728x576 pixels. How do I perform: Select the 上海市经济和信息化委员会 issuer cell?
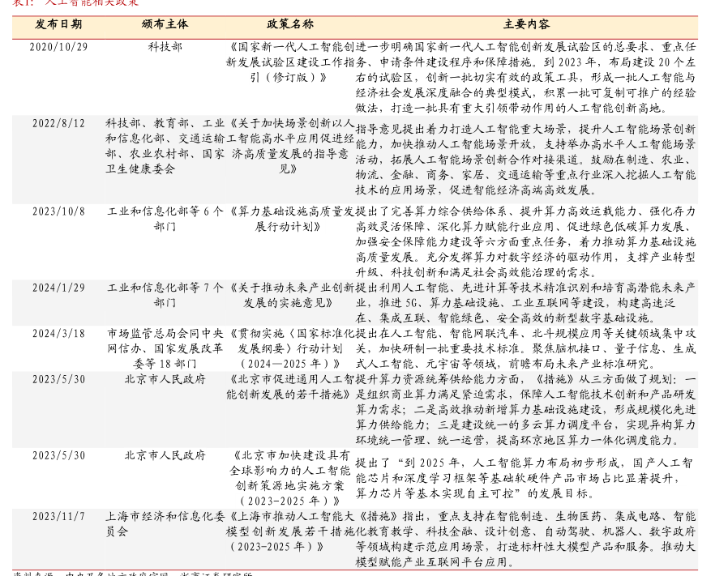165,523
